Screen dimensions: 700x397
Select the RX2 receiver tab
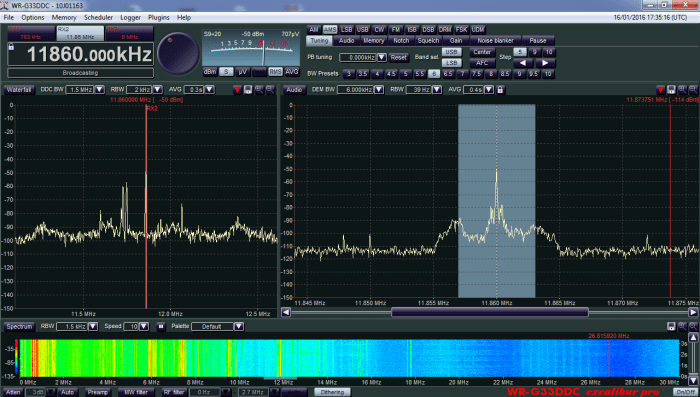[x=80, y=33]
